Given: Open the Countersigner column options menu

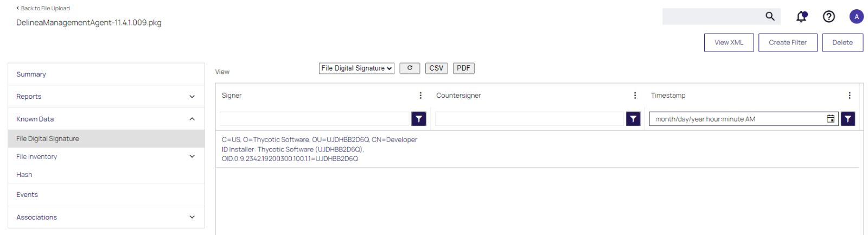Looking at the screenshot, I should tap(635, 96).
